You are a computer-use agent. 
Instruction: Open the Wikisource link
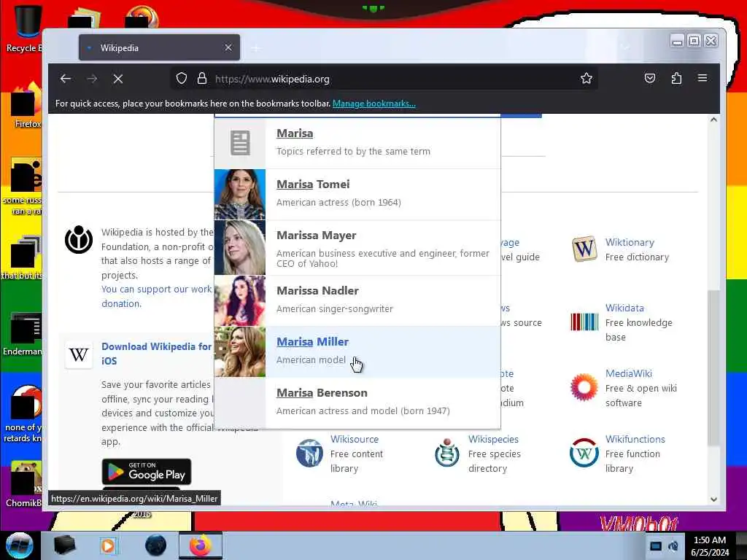pos(355,439)
